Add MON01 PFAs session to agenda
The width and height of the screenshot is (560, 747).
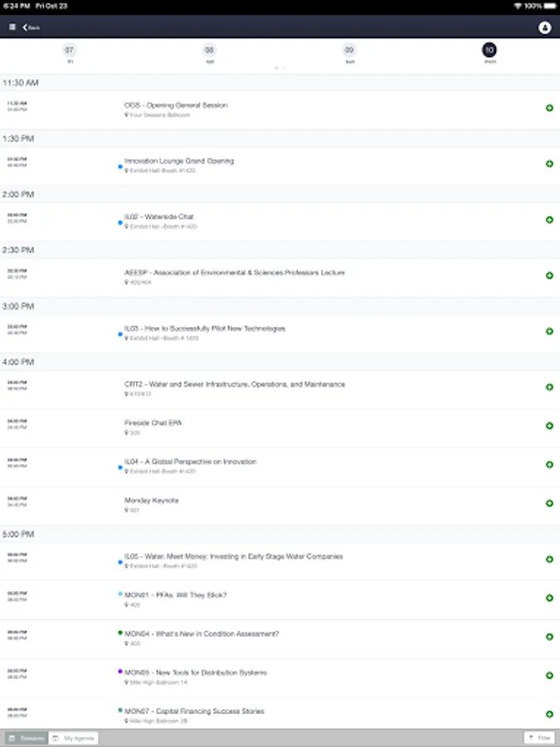click(549, 598)
